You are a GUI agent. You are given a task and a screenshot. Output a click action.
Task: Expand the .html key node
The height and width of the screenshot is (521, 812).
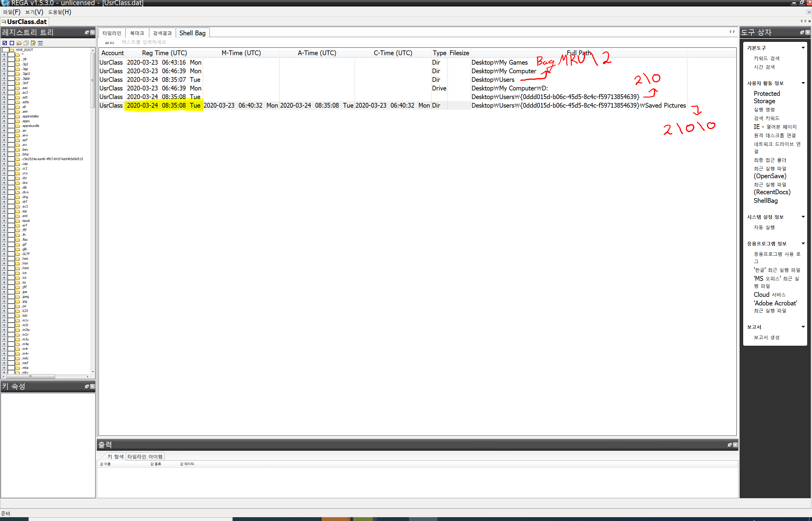coord(4,268)
